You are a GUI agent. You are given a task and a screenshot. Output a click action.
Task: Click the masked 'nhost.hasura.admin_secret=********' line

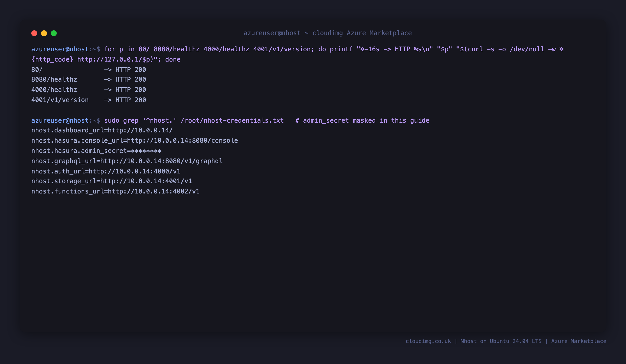click(x=96, y=151)
